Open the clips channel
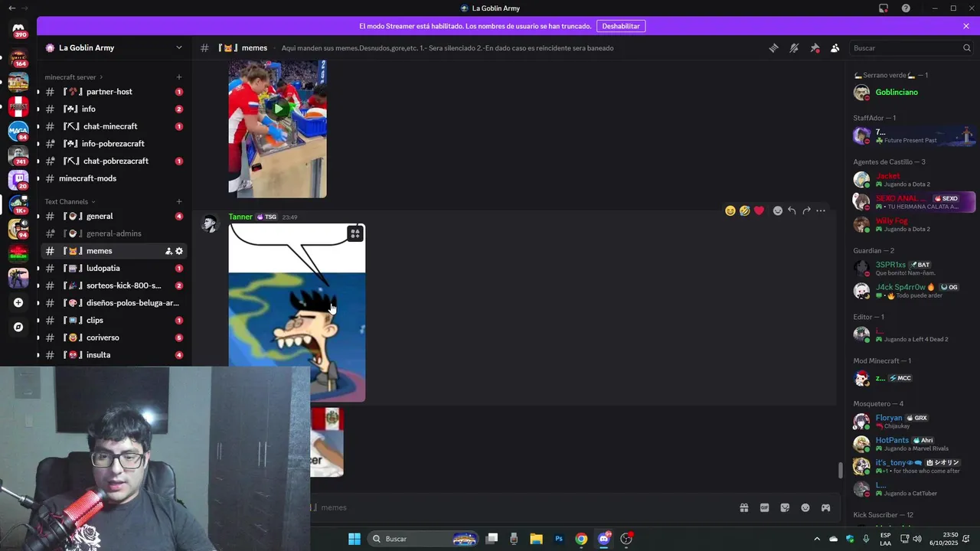Viewport: 980px width, 551px height. (113, 321)
